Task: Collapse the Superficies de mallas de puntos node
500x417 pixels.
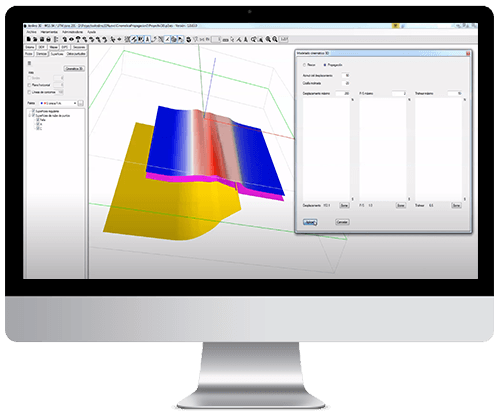Action: click(30, 115)
